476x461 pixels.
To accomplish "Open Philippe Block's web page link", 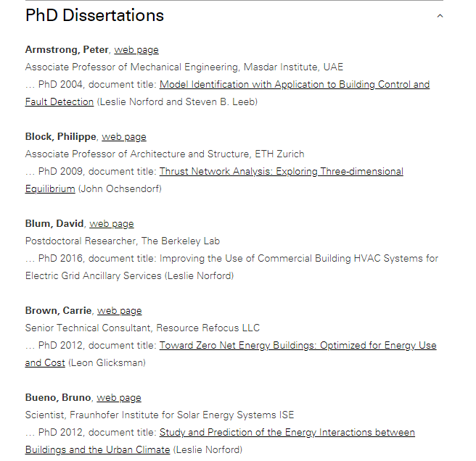I will 124,137.
